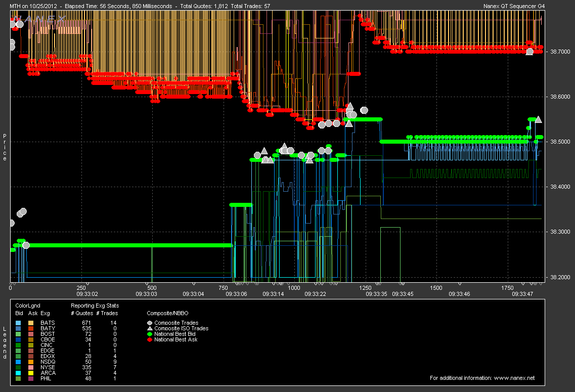575x392 pixels.
Task: Select the ARCA bid color swatch
Action: click(18, 373)
